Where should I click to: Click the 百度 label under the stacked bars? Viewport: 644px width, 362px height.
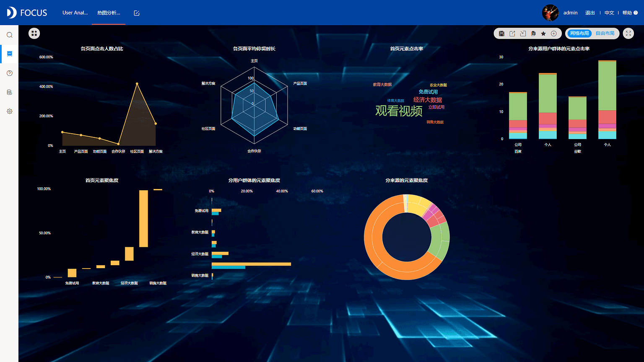pos(518,152)
